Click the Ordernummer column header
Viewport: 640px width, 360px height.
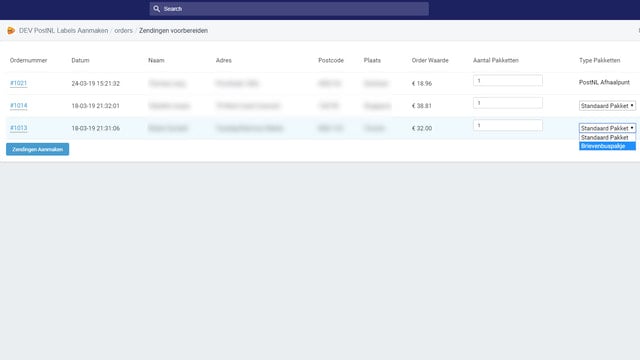[29, 60]
